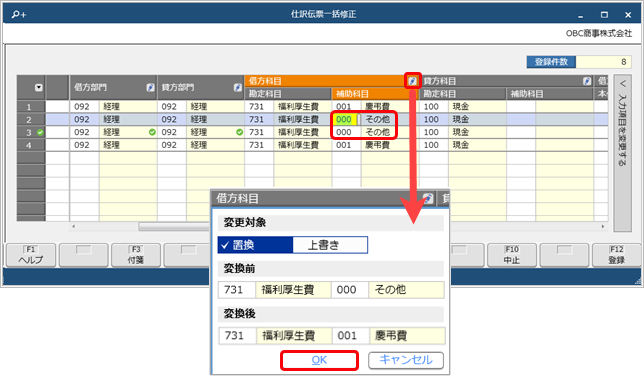
Task: Click green check icon in row 3 貸方部門 cell
Action: [x=239, y=132]
